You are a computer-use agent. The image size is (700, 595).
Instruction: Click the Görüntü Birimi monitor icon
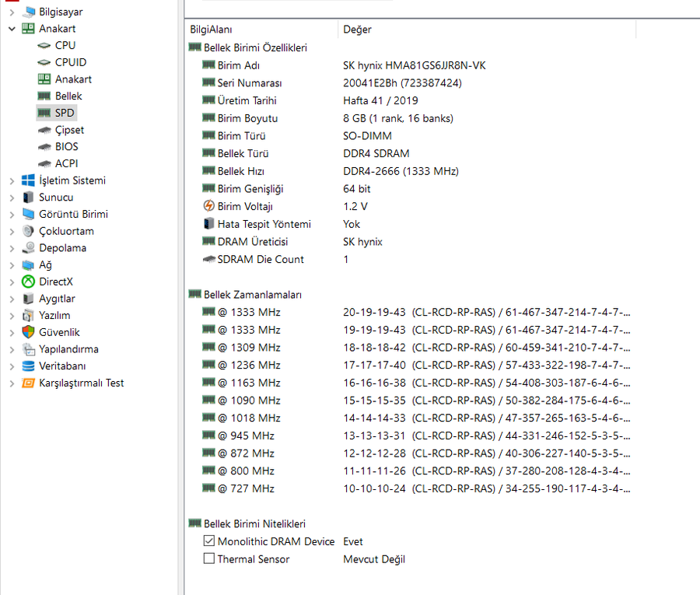click(28, 214)
